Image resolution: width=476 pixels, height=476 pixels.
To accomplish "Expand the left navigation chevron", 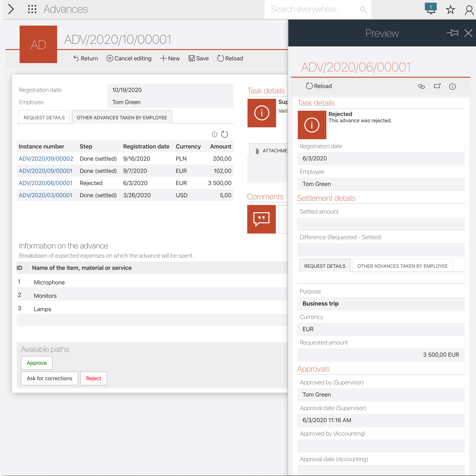I will (x=11, y=9).
